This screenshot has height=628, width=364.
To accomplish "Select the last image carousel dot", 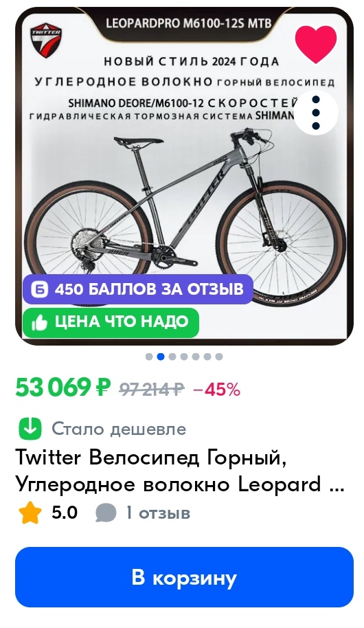I will click(218, 357).
